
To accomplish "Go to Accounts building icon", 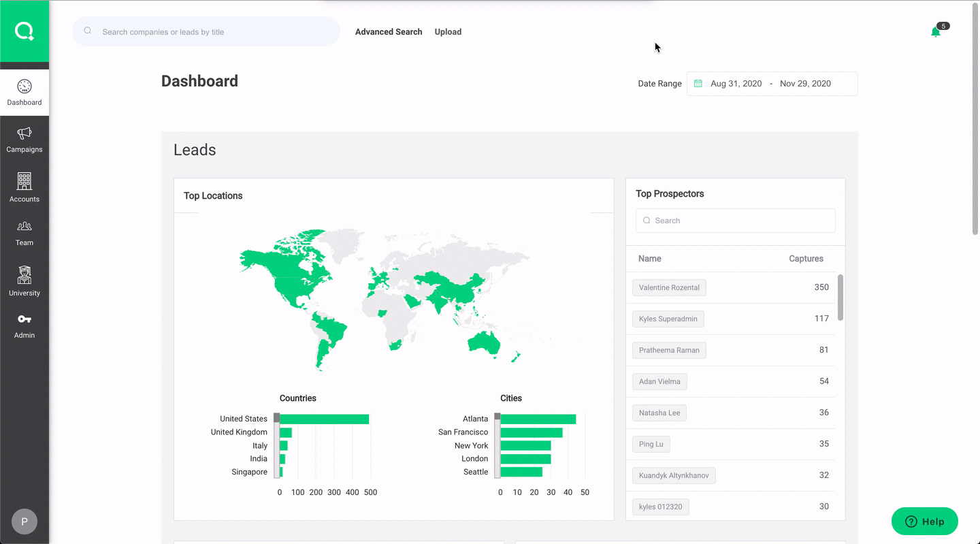I will coord(24,181).
